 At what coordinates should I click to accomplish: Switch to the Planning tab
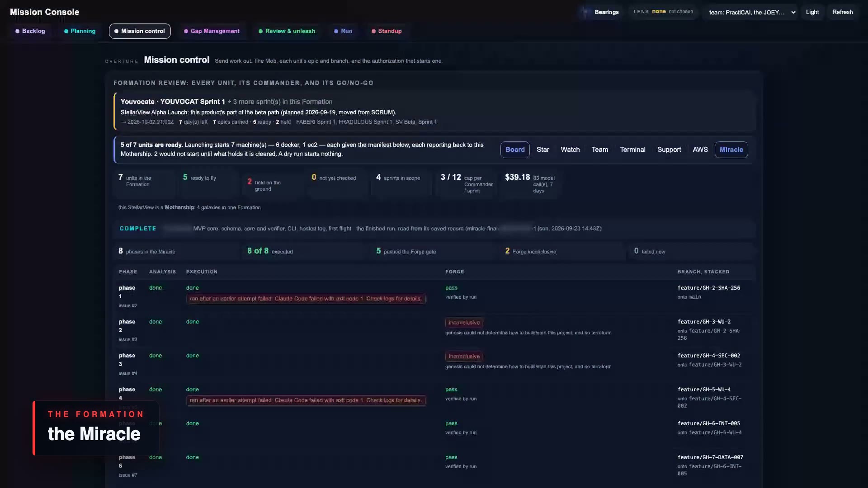click(x=80, y=31)
